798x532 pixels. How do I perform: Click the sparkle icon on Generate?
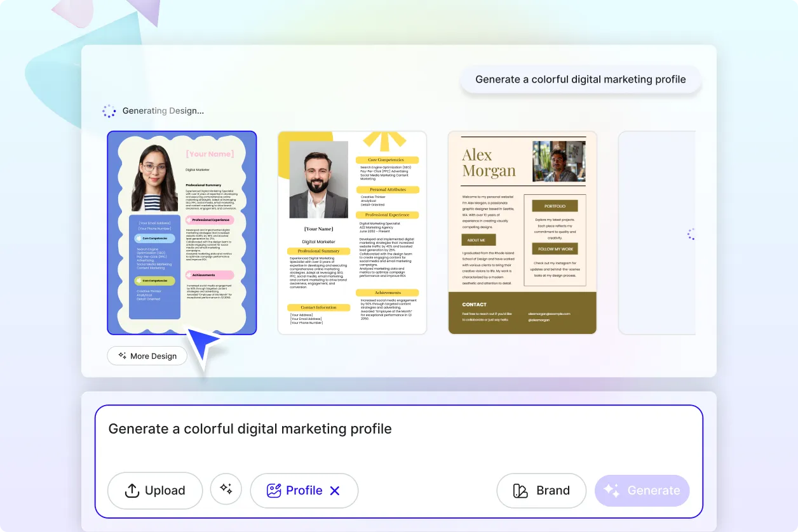tap(611, 491)
